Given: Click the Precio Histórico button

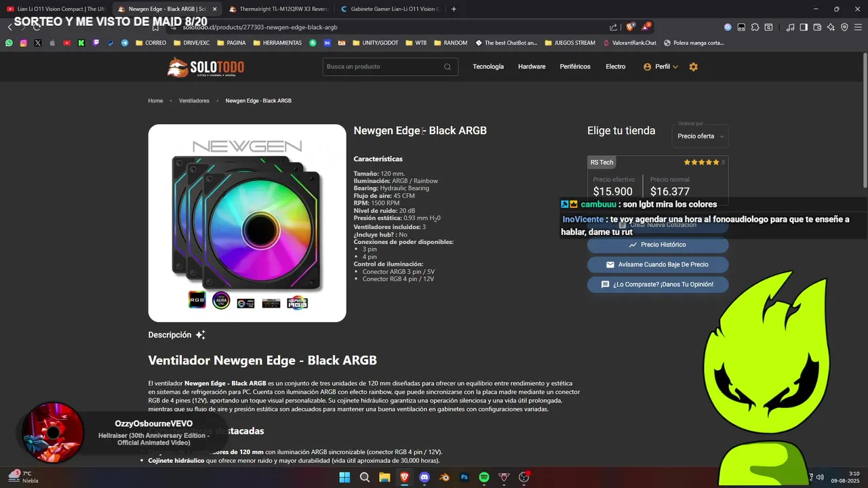Looking at the screenshot, I should (x=658, y=245).
